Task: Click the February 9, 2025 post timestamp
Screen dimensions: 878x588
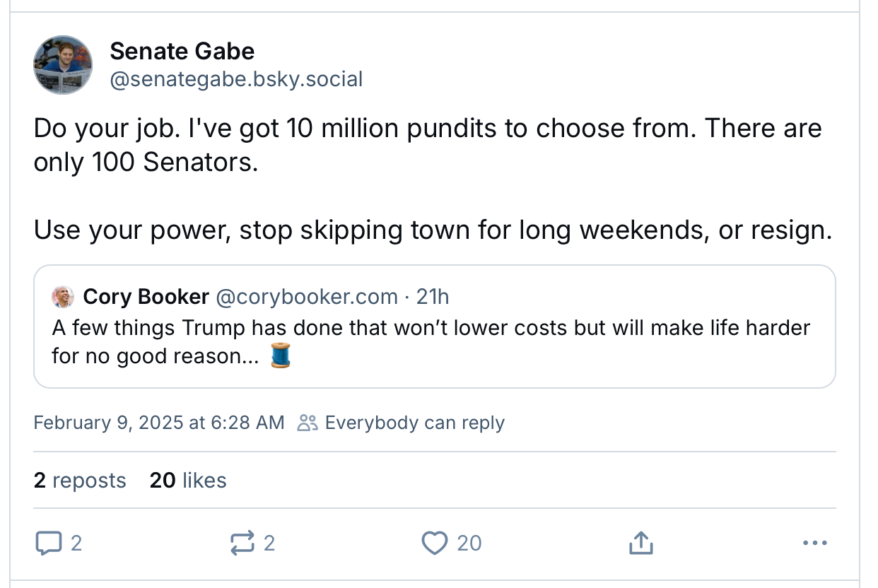Action: 158,423
